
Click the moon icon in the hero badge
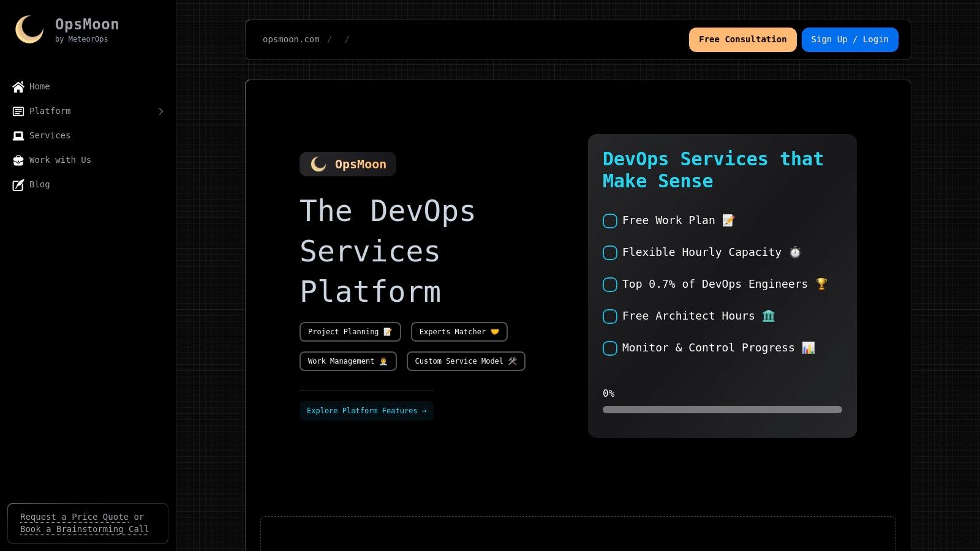(317, 164)
